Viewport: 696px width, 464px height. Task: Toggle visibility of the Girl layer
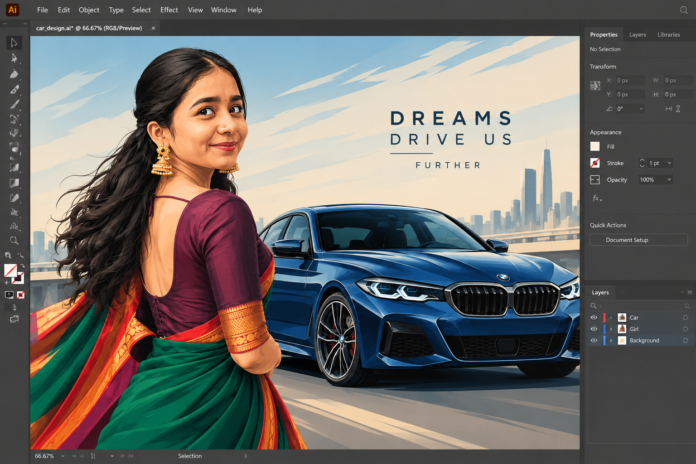pos(594,329)
